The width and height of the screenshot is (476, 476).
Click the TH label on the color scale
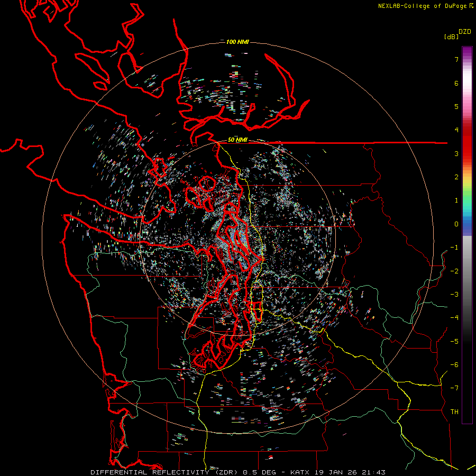pos(454,412)
